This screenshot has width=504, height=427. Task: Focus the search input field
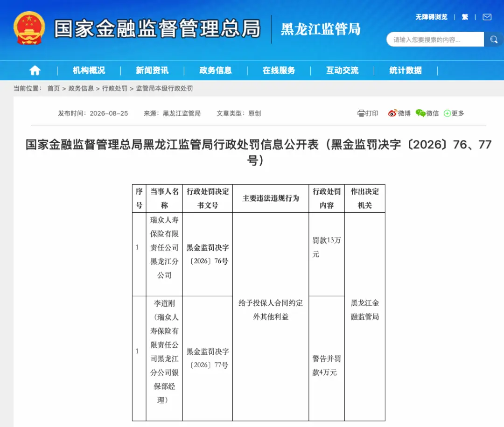point(435,40)
